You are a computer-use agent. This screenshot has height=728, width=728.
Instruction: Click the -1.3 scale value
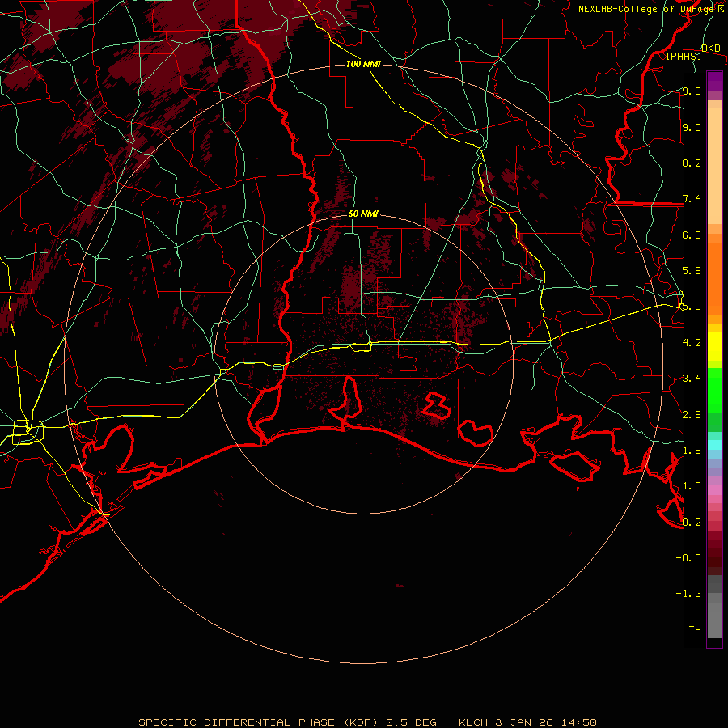(688, 594)
